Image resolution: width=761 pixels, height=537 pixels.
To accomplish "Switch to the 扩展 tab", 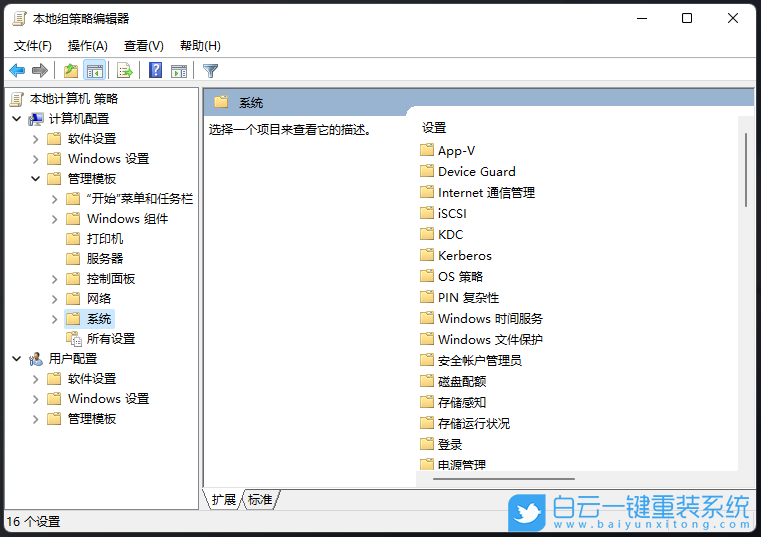I will [224, 499].
